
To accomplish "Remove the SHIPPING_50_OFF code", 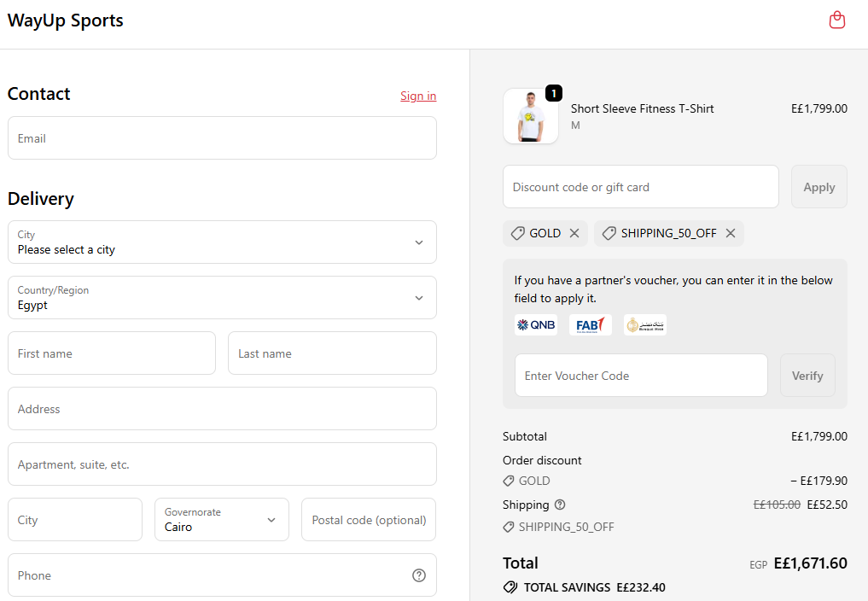I will click(x=731, y=232).
